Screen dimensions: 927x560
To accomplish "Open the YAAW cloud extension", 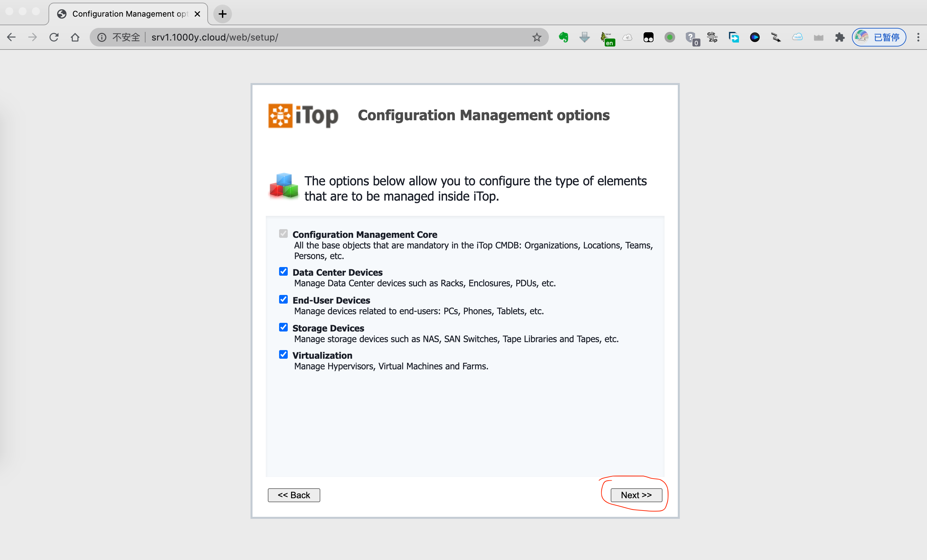I will 797,37.
